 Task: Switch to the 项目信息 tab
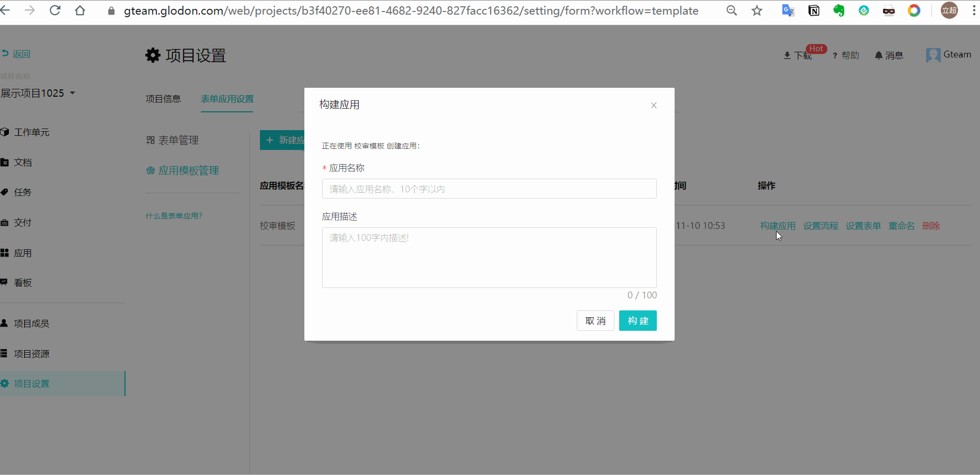[x=163, y=99]
